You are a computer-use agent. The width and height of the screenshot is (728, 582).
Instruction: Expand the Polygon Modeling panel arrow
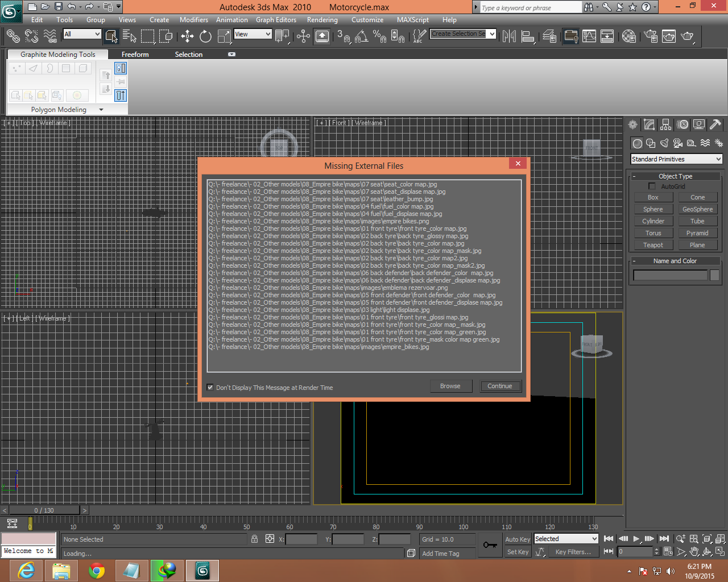(101, 110)
